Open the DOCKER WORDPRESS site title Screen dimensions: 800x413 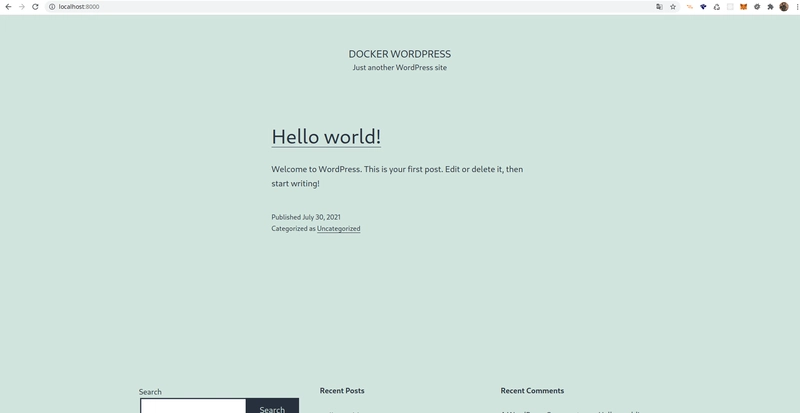click(x=399, y=54)
